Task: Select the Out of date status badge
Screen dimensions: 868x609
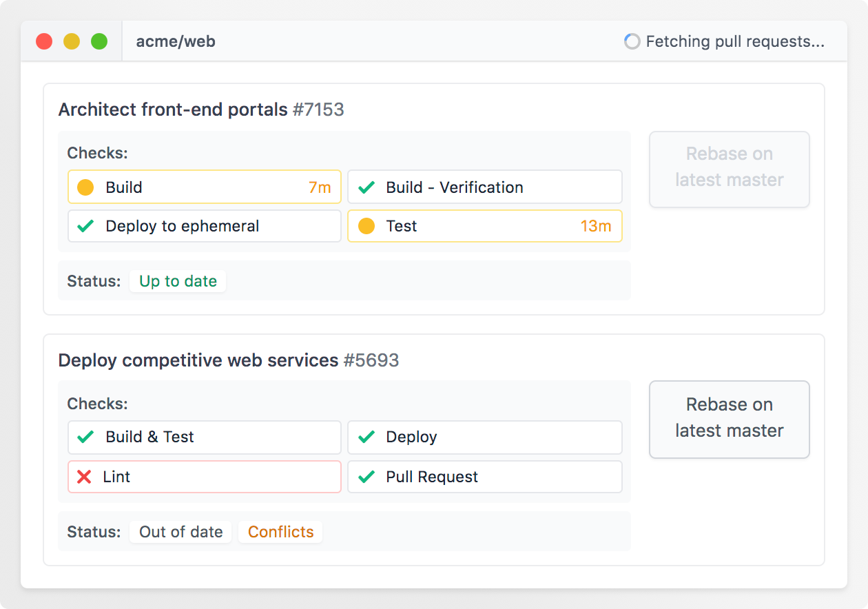Action: pos(180,532)
